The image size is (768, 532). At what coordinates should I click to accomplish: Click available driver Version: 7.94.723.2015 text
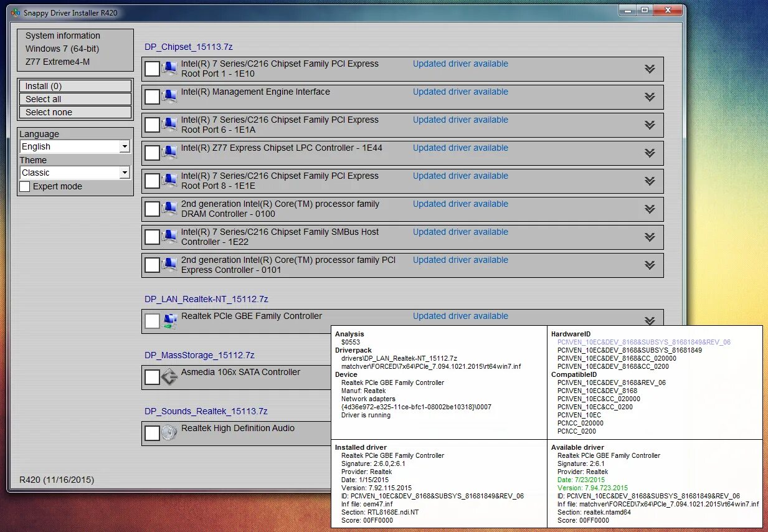pos(592,488)
